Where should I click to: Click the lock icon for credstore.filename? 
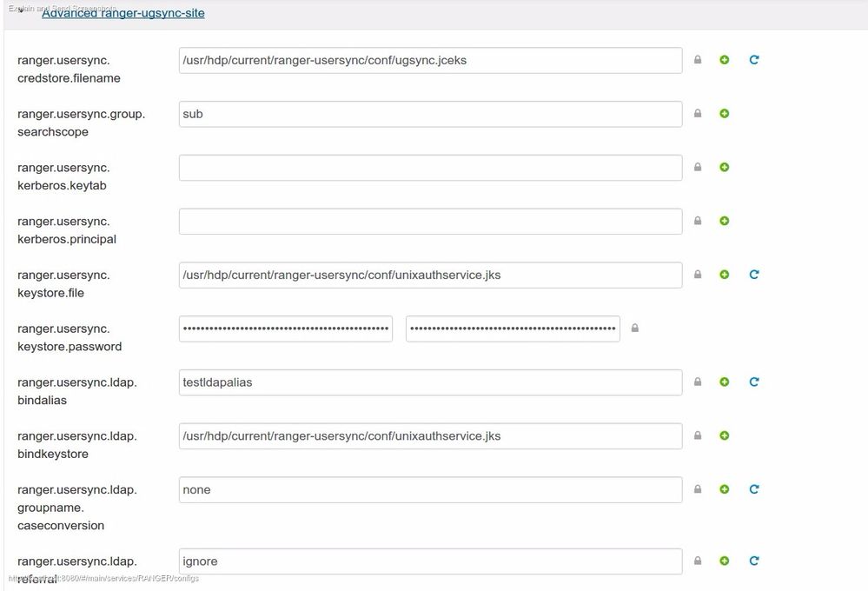(x=698, y=60)
